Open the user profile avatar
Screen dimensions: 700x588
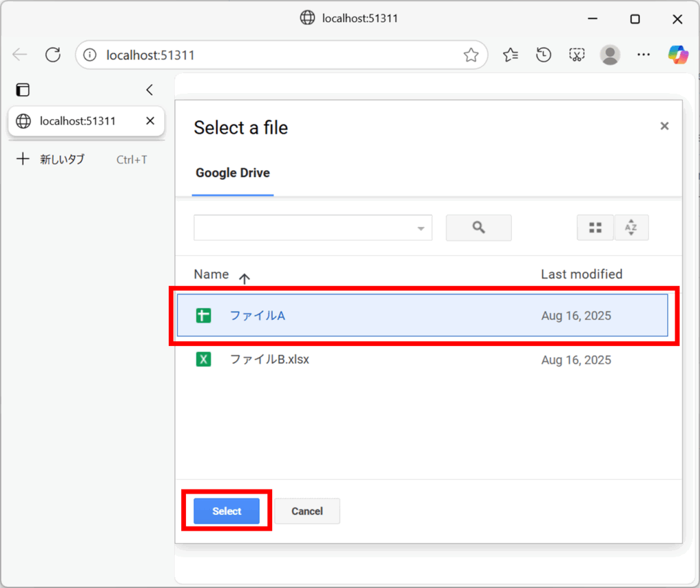[610, 55]
